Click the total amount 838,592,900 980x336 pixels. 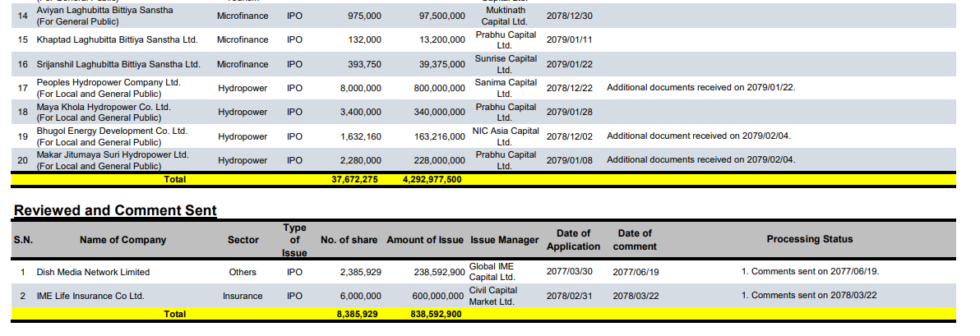coord(435,314)
